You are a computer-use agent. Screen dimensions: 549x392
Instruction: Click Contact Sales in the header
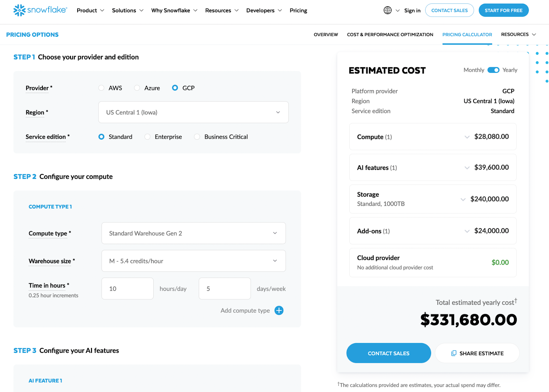[x=449, y=10]
